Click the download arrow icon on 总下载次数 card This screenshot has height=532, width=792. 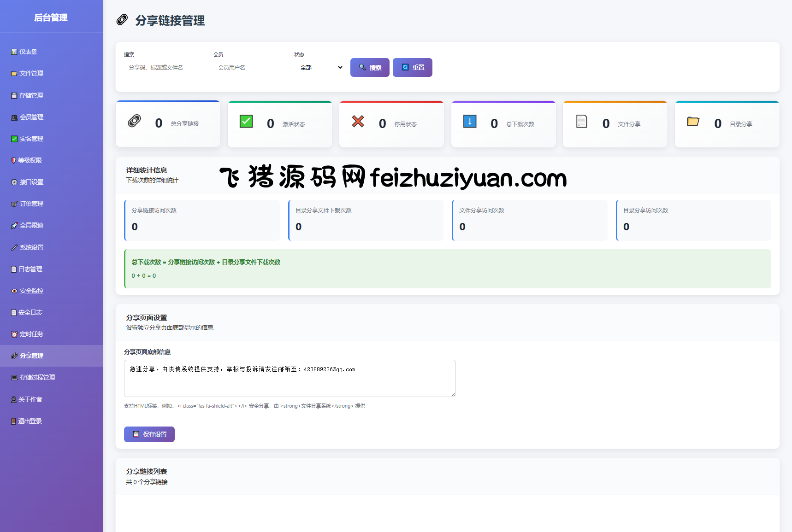click(470, 121)
